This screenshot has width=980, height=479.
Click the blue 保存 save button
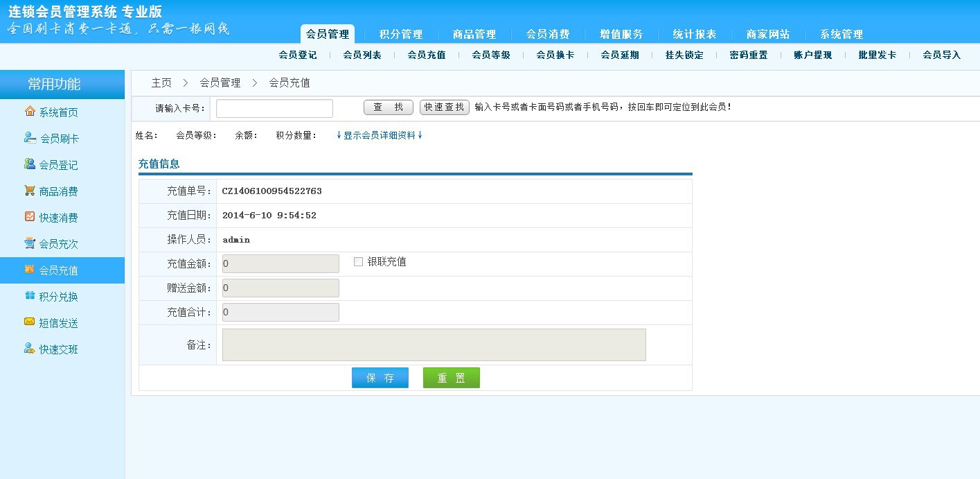380,378
